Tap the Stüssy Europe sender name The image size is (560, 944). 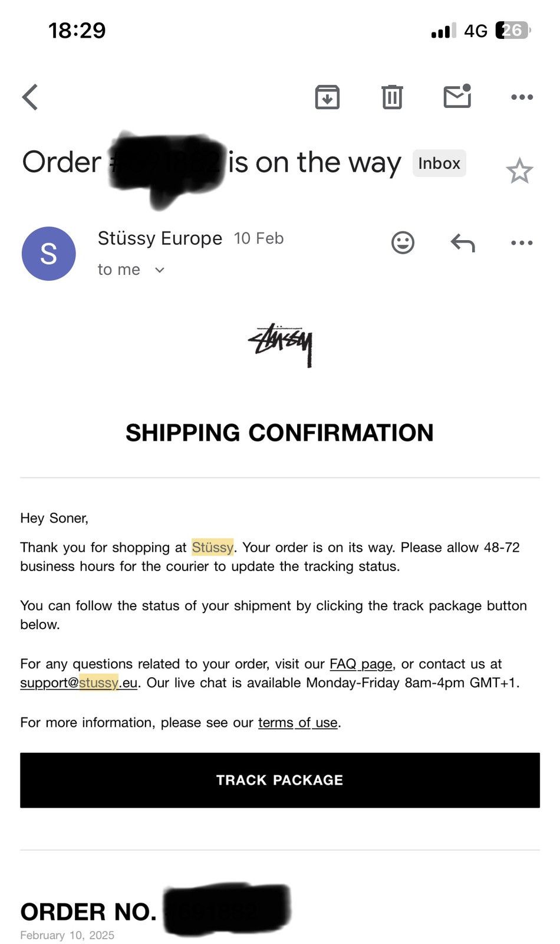pyautogui.click(x=160, y=238)
